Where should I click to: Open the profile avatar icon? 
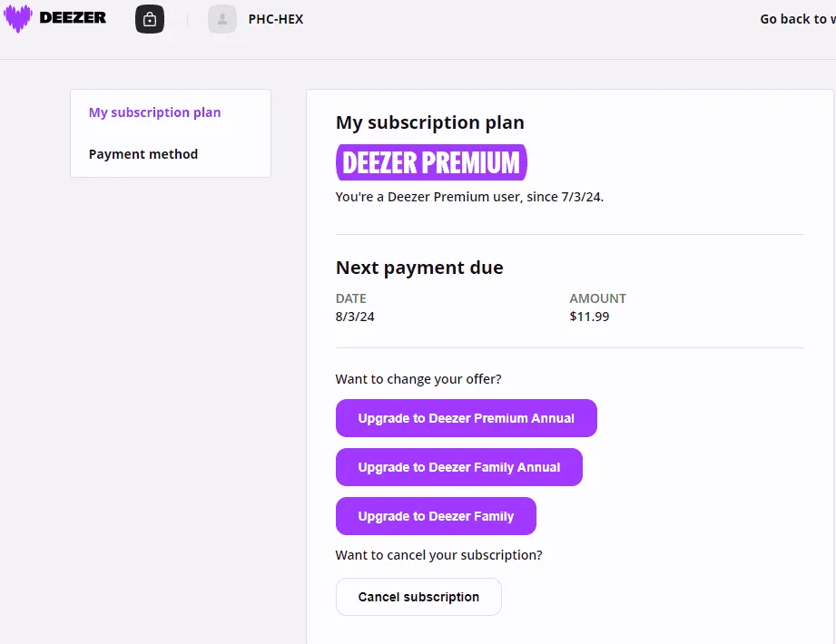coord(222,19)
